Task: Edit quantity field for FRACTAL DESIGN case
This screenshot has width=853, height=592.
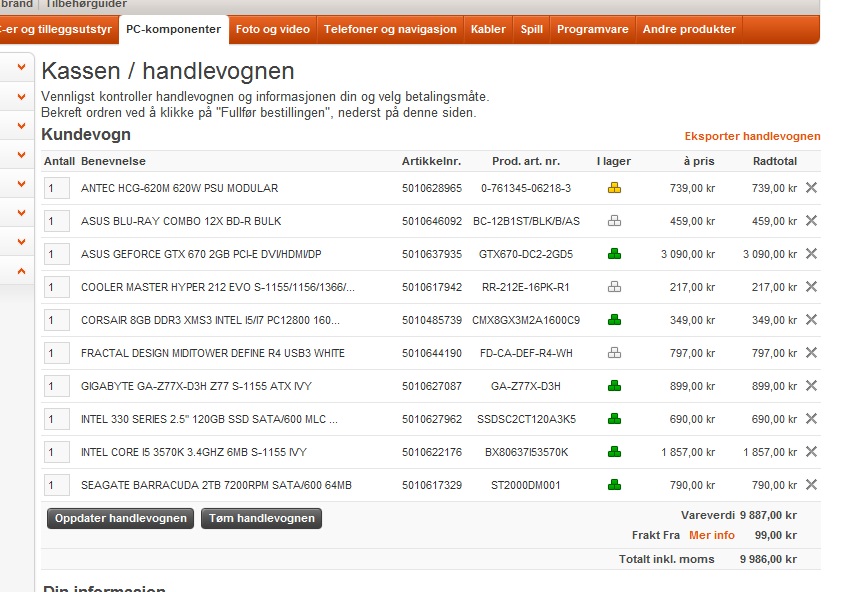Action: 57,353
